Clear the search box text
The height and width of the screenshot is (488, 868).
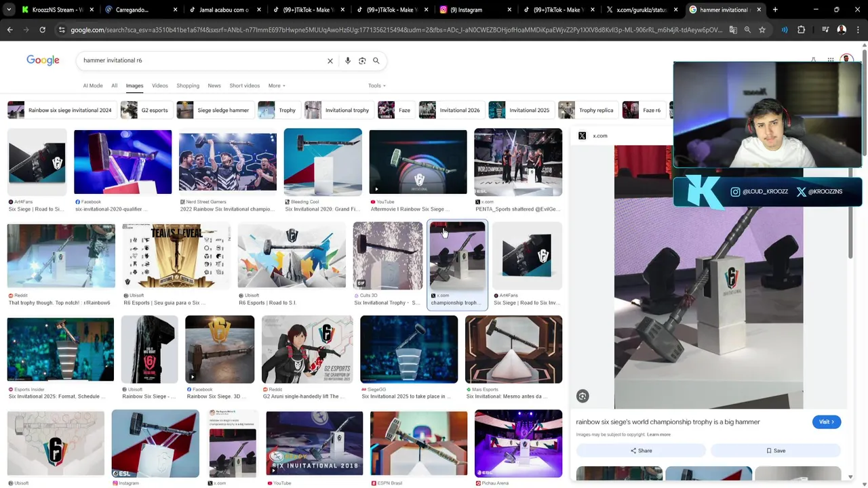click(x=330, y=61)
